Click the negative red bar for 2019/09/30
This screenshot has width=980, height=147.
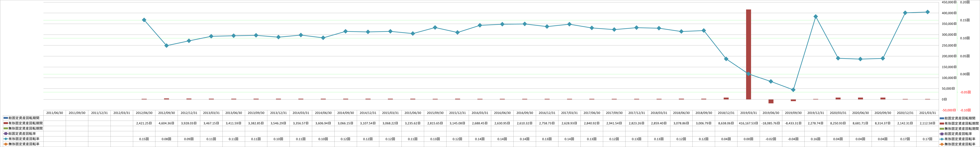[x=793, y=100]
